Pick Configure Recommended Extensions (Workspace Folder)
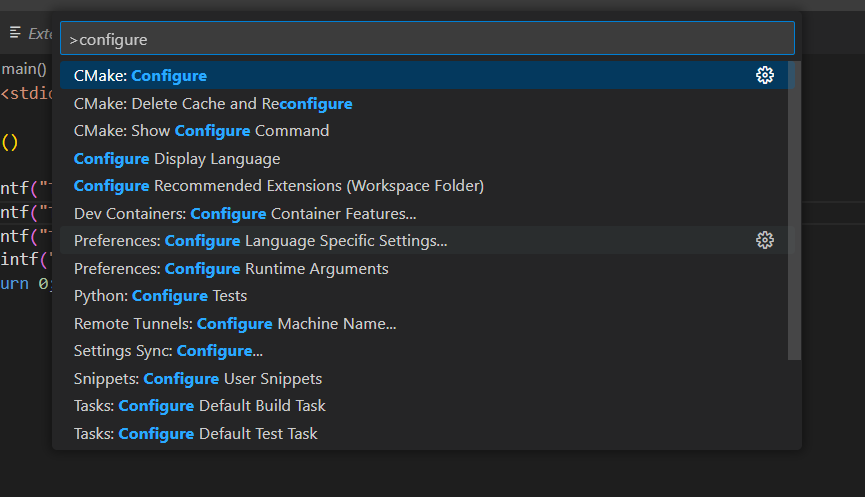 coord(427,186)
